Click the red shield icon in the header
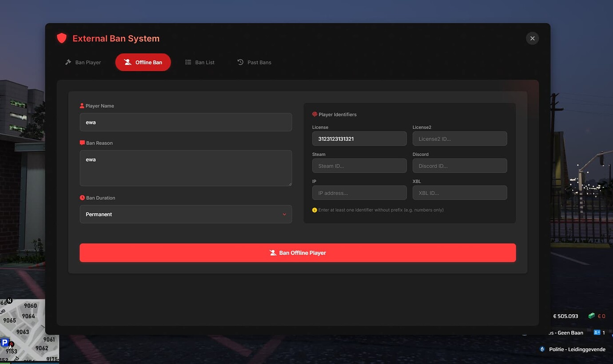The width and height of the screenshot is (613, 364). tap(62, 38)
